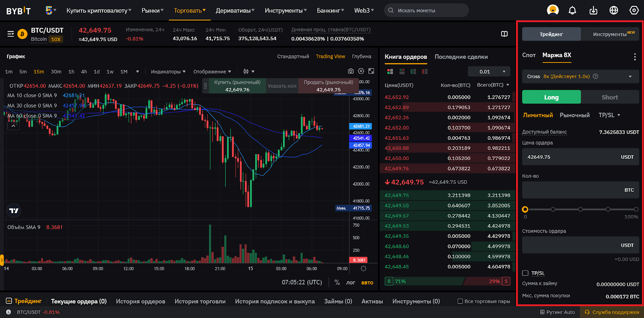Switch chart to Глубина view
This screenshot has height=318, width=644.
(x=361, y=56)
